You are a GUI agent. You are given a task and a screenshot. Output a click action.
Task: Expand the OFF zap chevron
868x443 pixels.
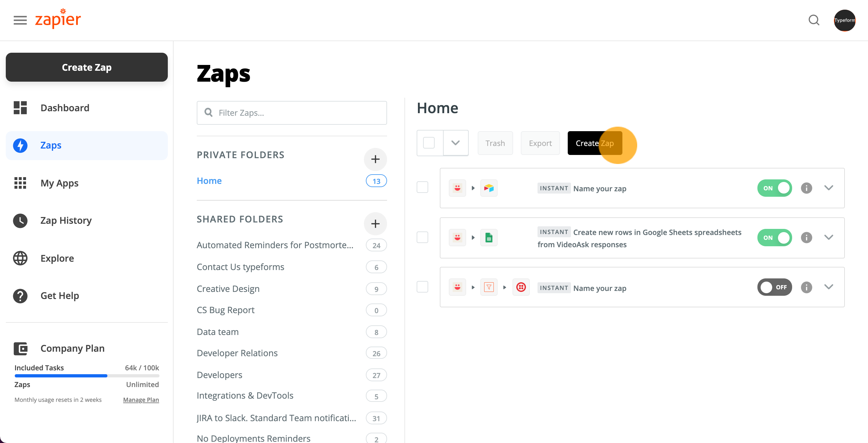(x=828, y=287)
